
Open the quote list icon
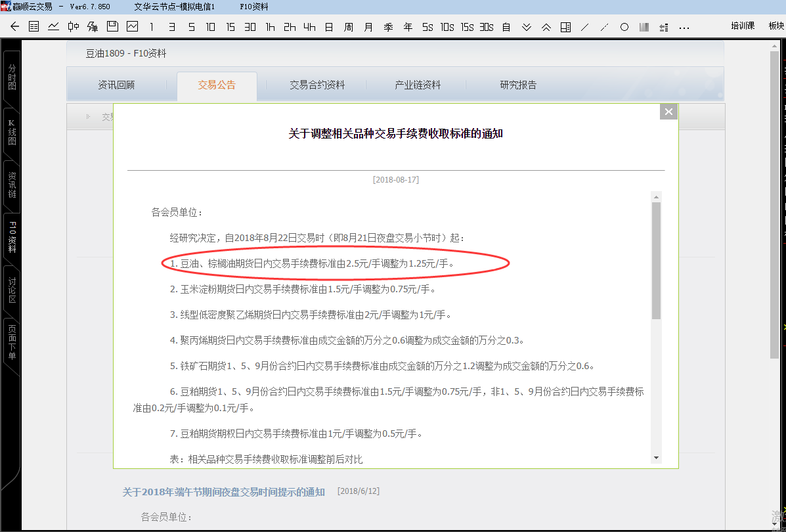click(x=34, y=27)
